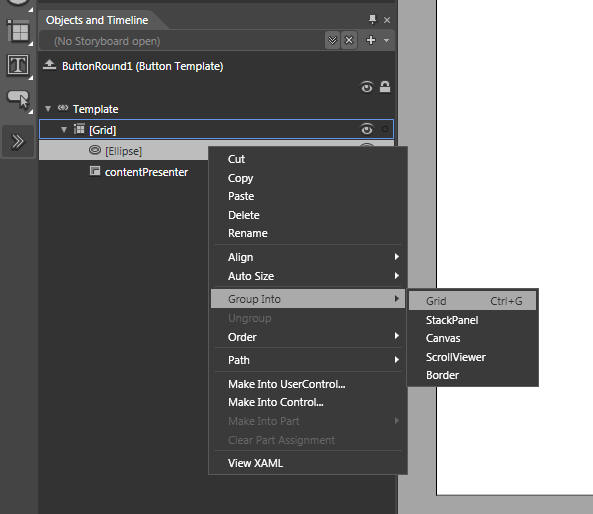593x514 pixels.
Task: Pin the Objects and Timeline panel
Action: [372, 19]
